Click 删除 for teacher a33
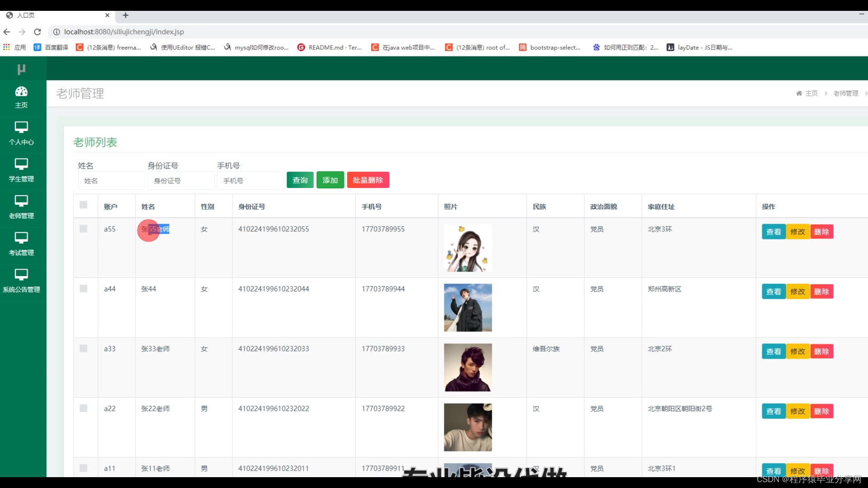868x488 pixels. coord(821,352)
